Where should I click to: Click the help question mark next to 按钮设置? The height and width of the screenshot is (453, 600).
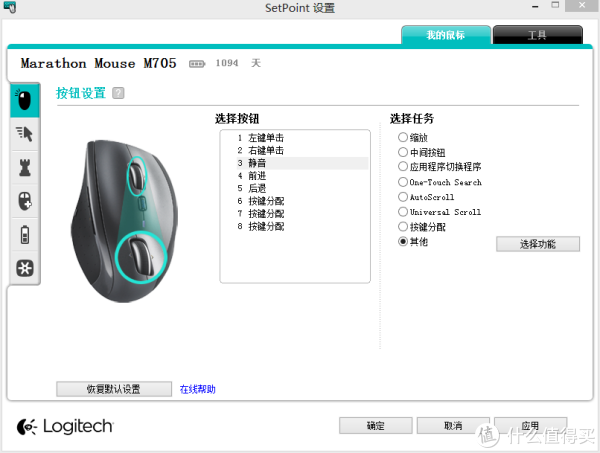(x=118, y=93)
